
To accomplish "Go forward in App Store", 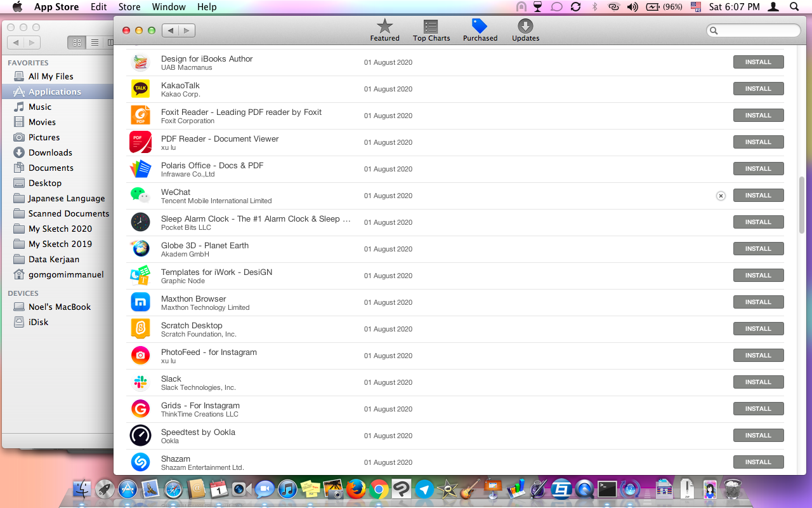I will 187,30.
